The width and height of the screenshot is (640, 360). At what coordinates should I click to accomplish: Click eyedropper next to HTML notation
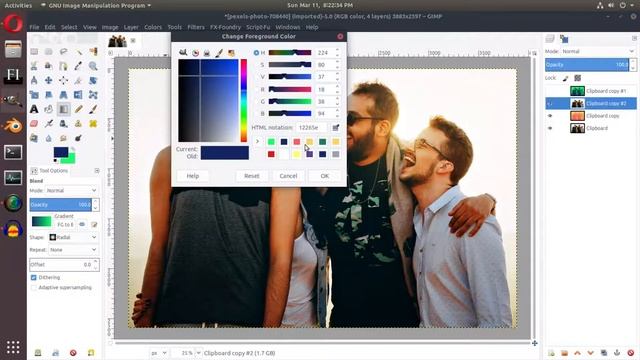point(336,128)
